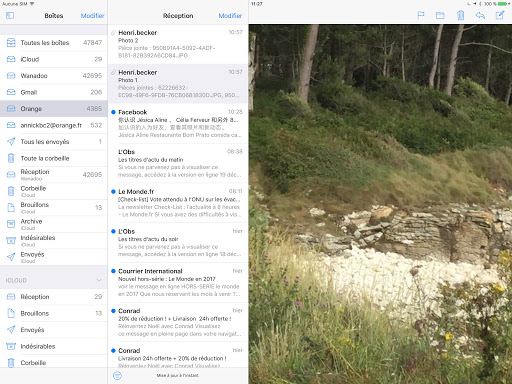Delete message with trash icon

tap(460, 15)
